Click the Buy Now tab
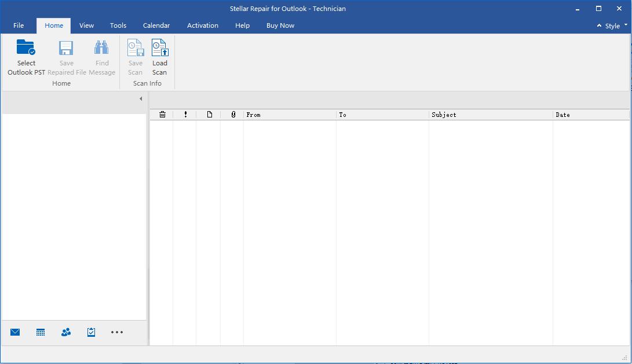This screenshot has width=632, height=364. [280, 25]
